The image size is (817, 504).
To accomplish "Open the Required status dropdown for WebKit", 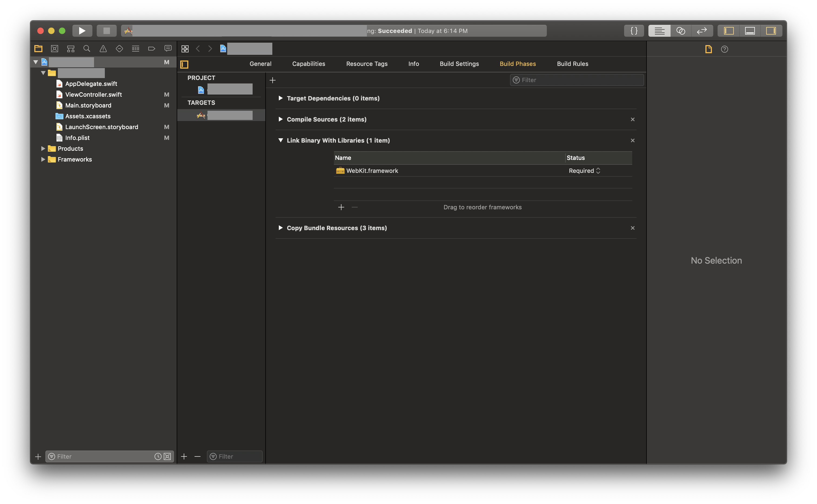I will click(584, 171).
